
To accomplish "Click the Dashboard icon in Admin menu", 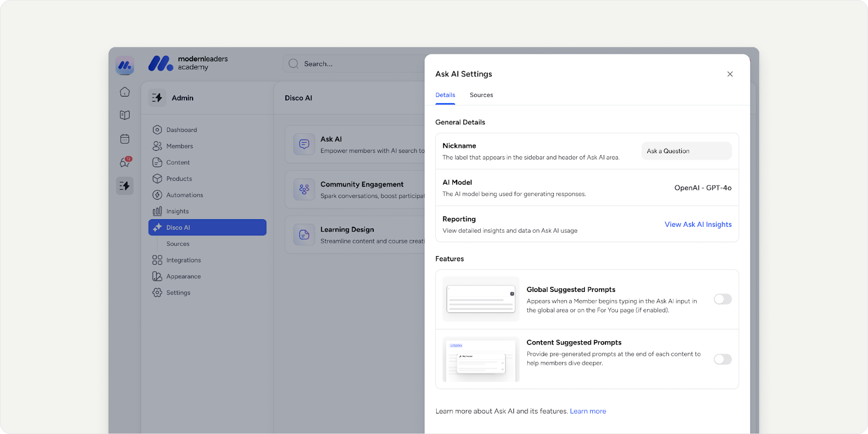I will point(157,130).
